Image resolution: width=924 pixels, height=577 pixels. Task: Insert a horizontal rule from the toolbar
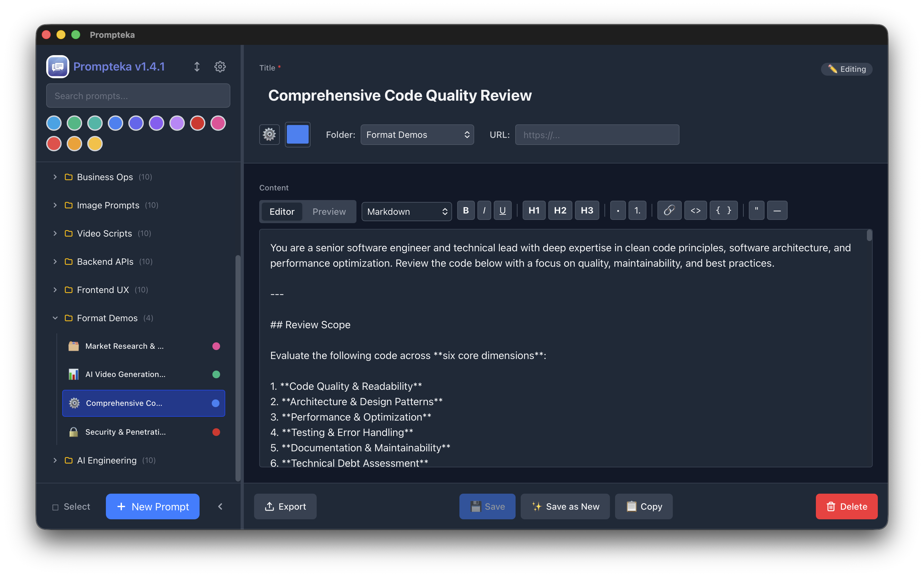pyautogui.click(x=777, y=210)
